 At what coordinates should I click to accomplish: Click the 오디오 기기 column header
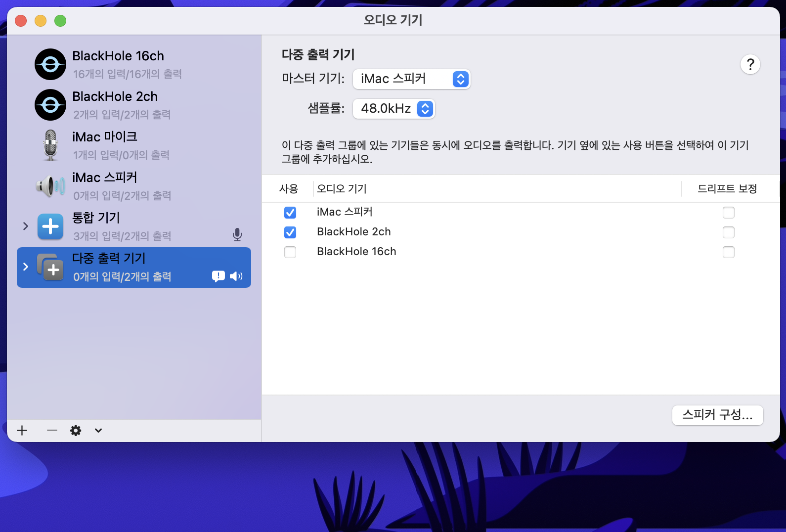coord(342,188)
